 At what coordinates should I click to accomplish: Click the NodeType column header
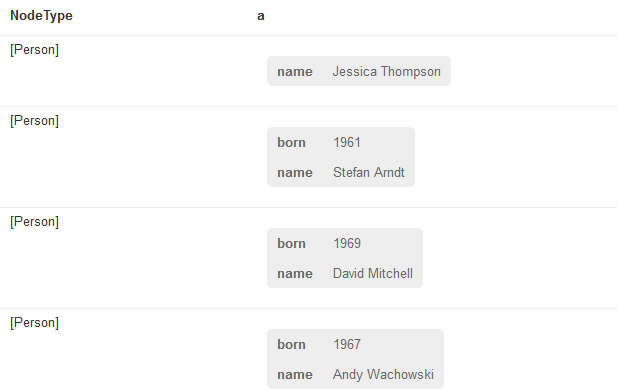coord(41,16)
